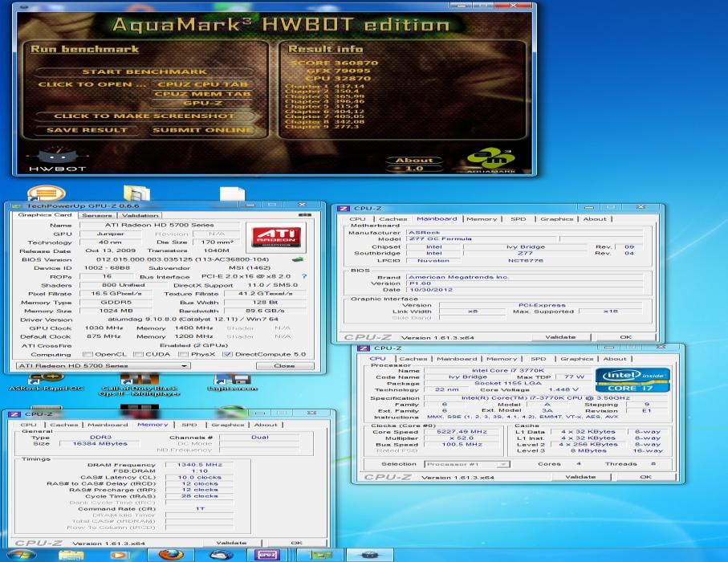Image resolution: width=728 pixels, height=562 pixels.
Task: Click the GPU-Z title bar icon
Action: coord(16,206)
